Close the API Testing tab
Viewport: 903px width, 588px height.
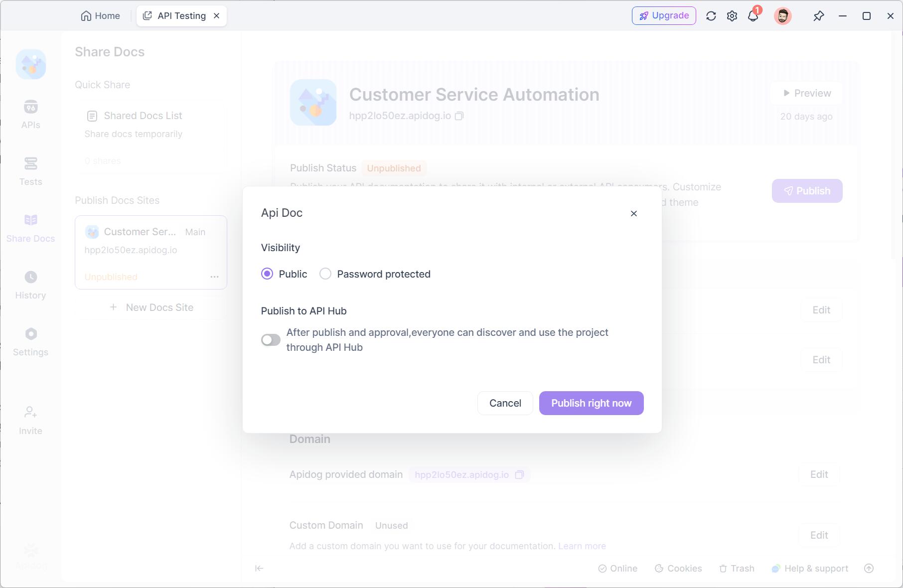217,16
